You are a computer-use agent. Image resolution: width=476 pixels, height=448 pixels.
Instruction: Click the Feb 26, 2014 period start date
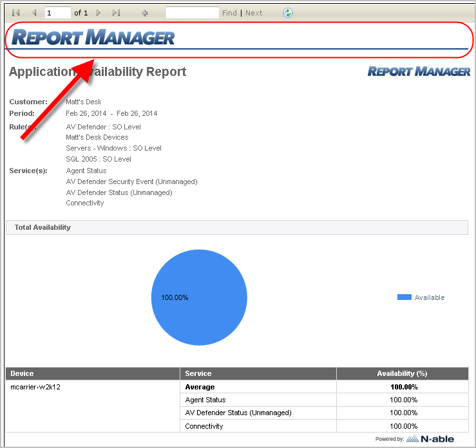(x=86, y=113)
